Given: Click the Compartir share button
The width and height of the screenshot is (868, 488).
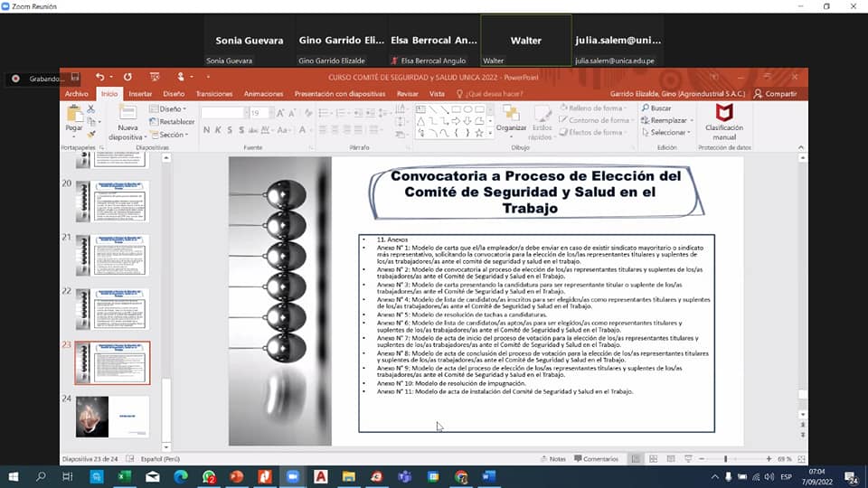Looking at the screenshot, I should [776, 94].
